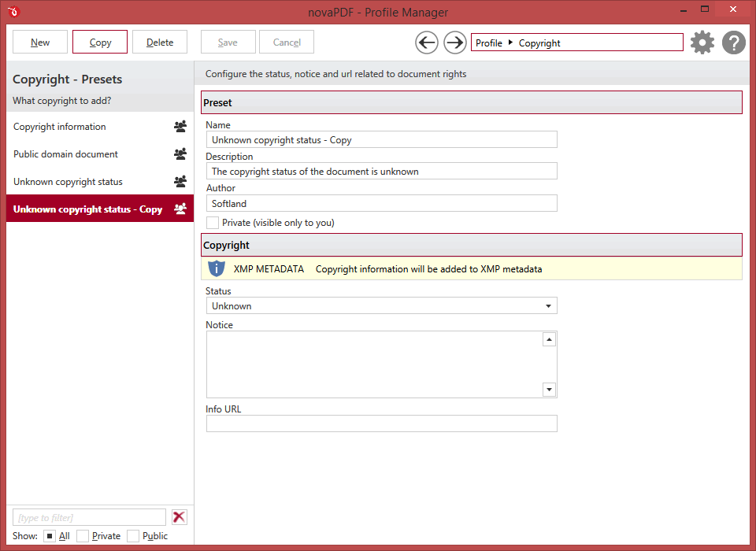The height and width of the screenshot is (551, 756).
Task: Click the Copy button
Action: pos(100,42)
